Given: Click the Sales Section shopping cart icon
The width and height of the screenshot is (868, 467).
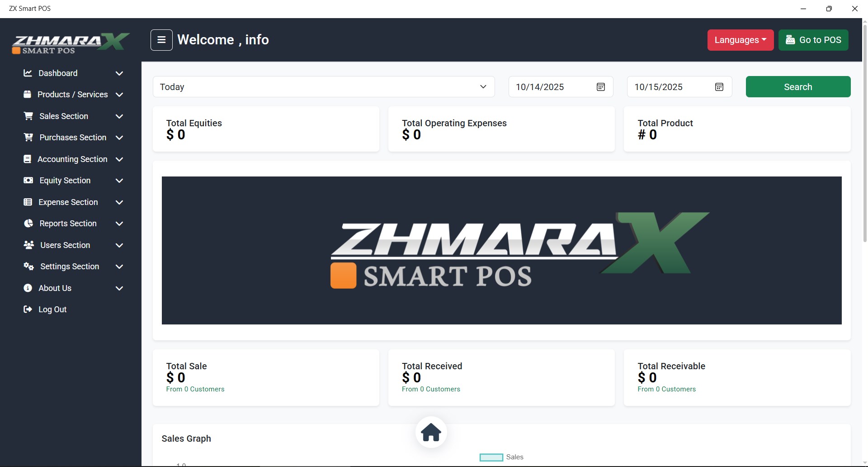Looking at the screenshot, I should coord(28,116).
